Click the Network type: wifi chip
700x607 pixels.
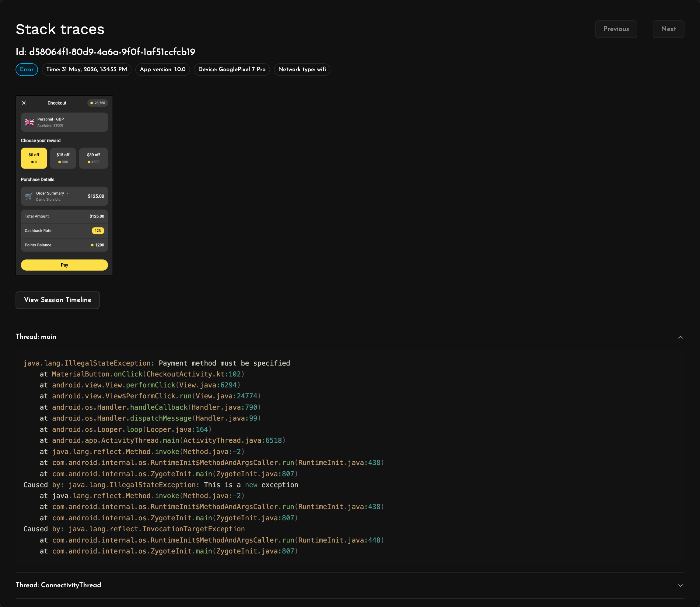[302, 69]
